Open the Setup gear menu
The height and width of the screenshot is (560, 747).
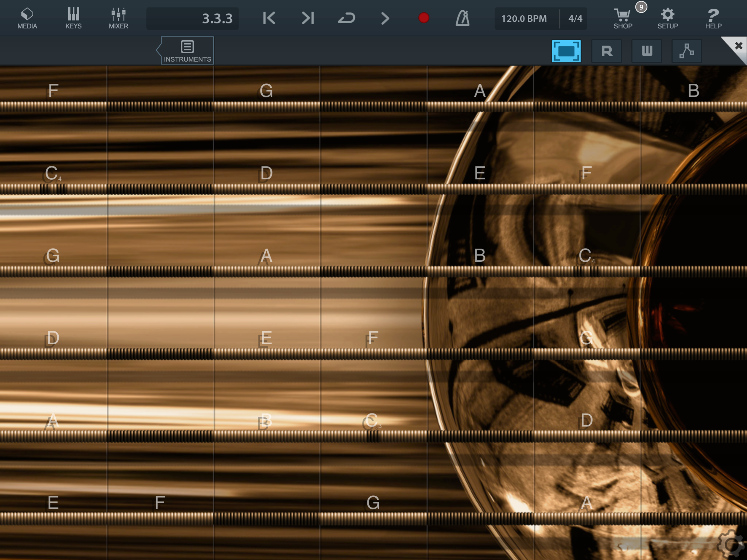(x=668, y=18)
